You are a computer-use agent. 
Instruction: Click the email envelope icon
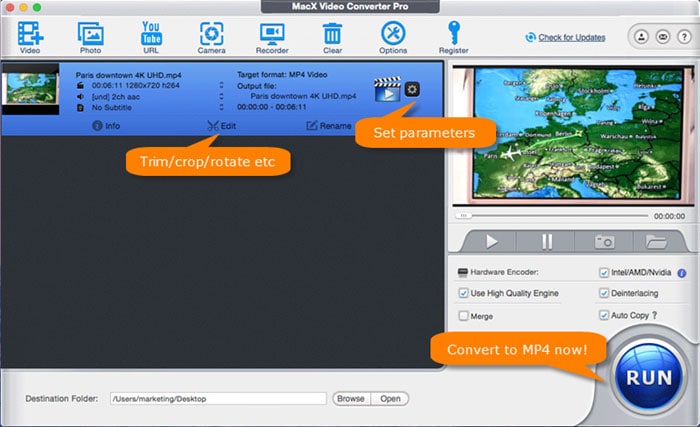click(663, 37)
